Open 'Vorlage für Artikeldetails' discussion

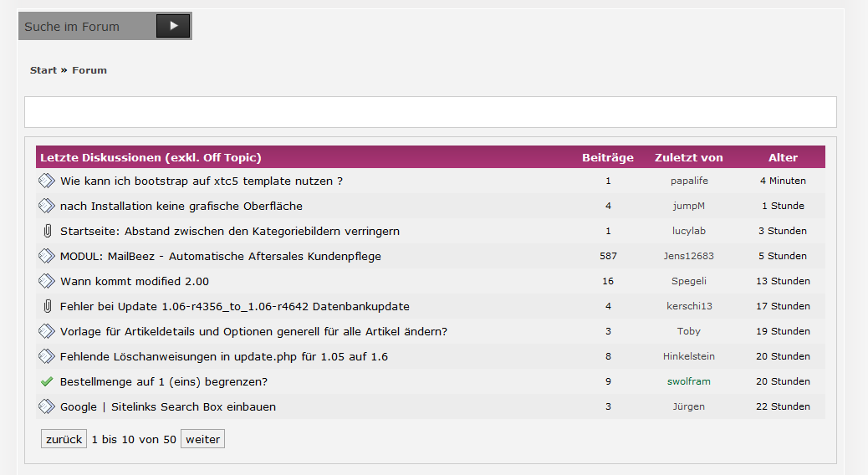coord(253,331)
